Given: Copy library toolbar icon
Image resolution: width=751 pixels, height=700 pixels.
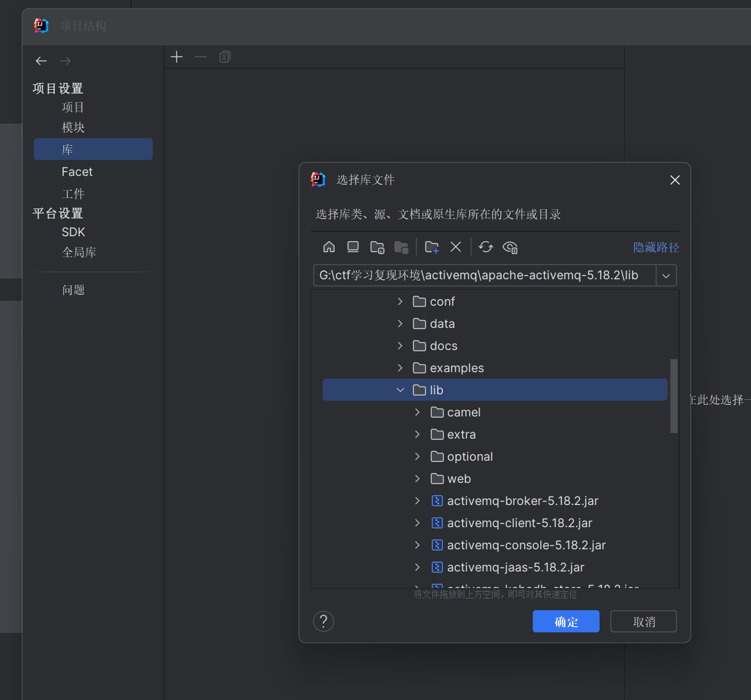Looking at the screenshot, I should [x=225, y=57].
